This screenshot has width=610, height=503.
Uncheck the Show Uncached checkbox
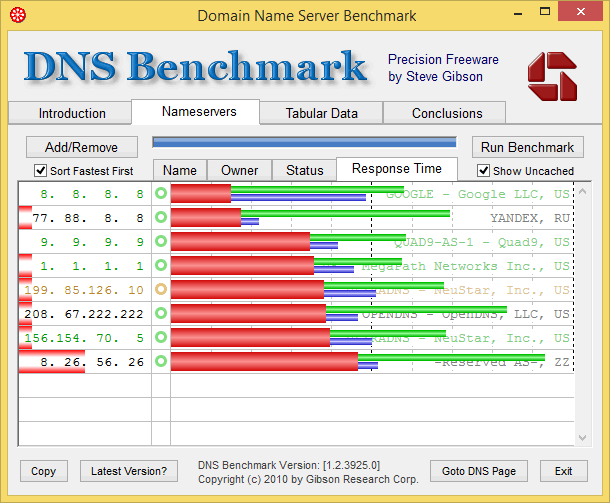click(484, 171)
